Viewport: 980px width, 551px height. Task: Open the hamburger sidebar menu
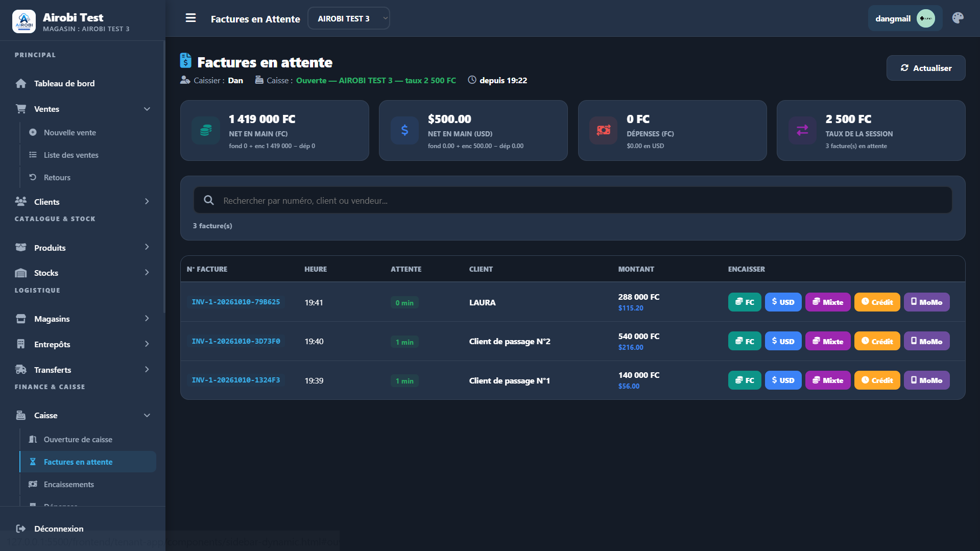[x=190, y=18]
